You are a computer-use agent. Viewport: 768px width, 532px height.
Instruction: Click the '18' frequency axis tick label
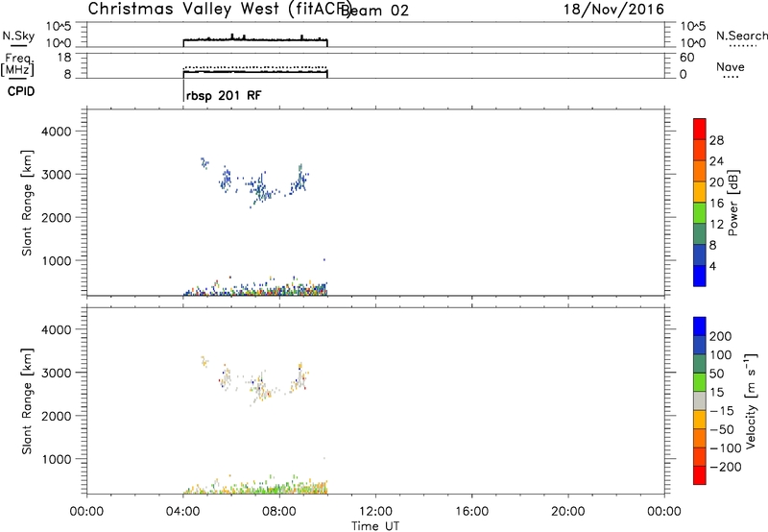[x=63, y=58]
